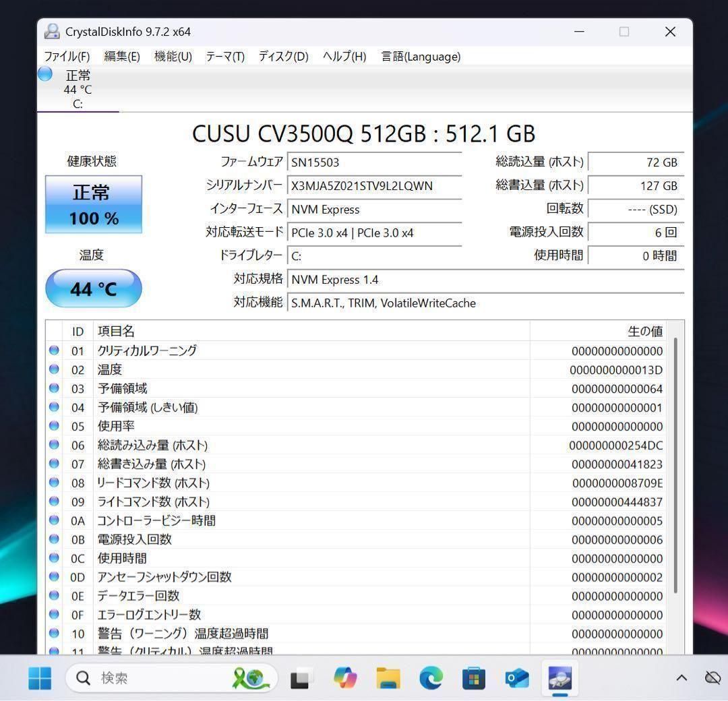The height and width of the screenshot is (701, 728).
Task: Click the status orb beside 電源投入回数 row
Action: (55, 539)
